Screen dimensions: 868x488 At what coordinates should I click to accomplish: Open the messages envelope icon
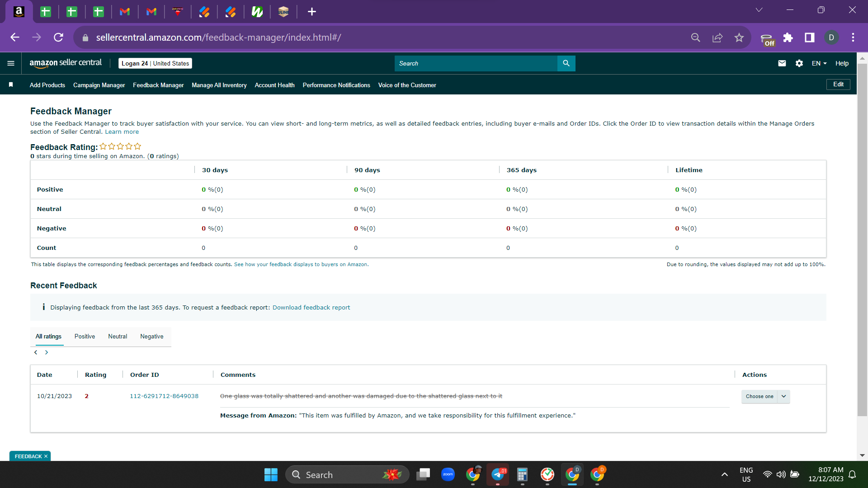pos(782,63)
